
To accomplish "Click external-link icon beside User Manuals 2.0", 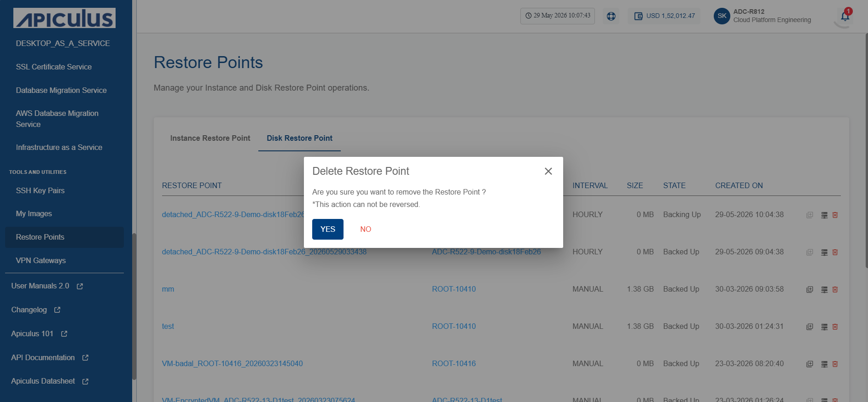I will pos(80,286).
